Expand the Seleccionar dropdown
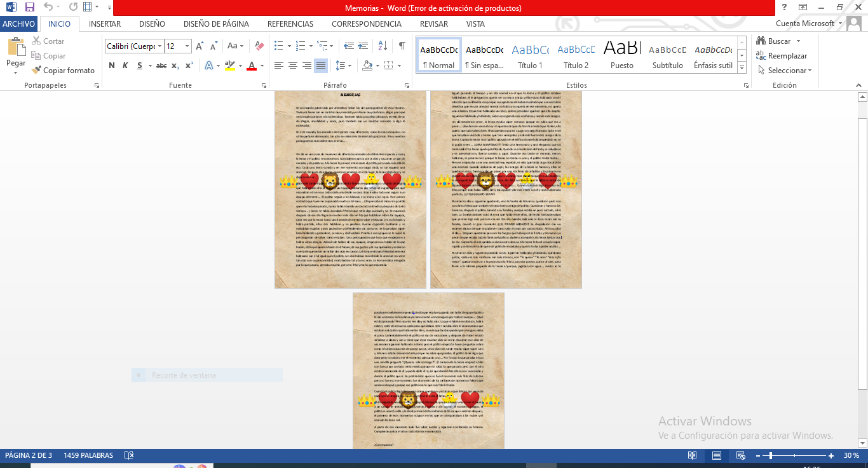 click(x=790, y=71)
